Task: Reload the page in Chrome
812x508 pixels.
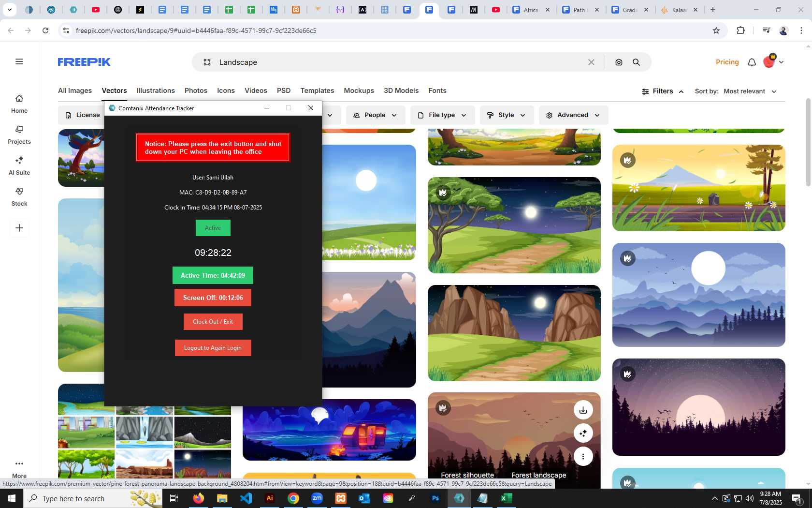Action: [x=45, y=30]
